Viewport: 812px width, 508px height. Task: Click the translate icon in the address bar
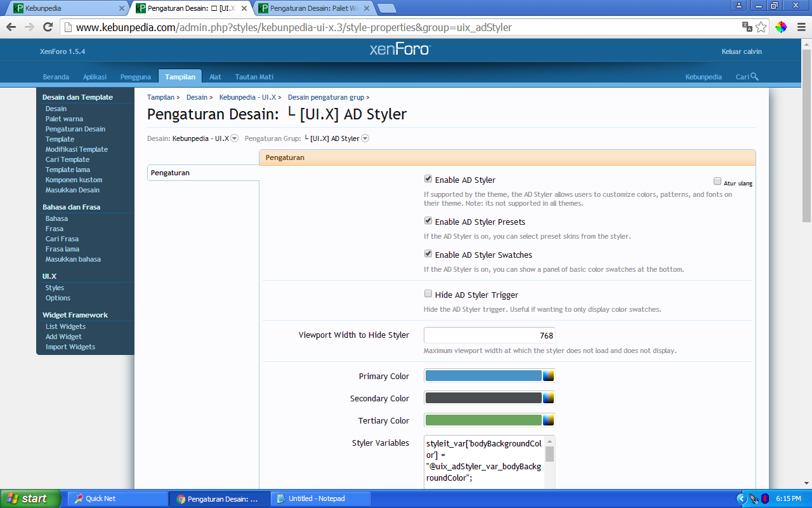point(747,27)
